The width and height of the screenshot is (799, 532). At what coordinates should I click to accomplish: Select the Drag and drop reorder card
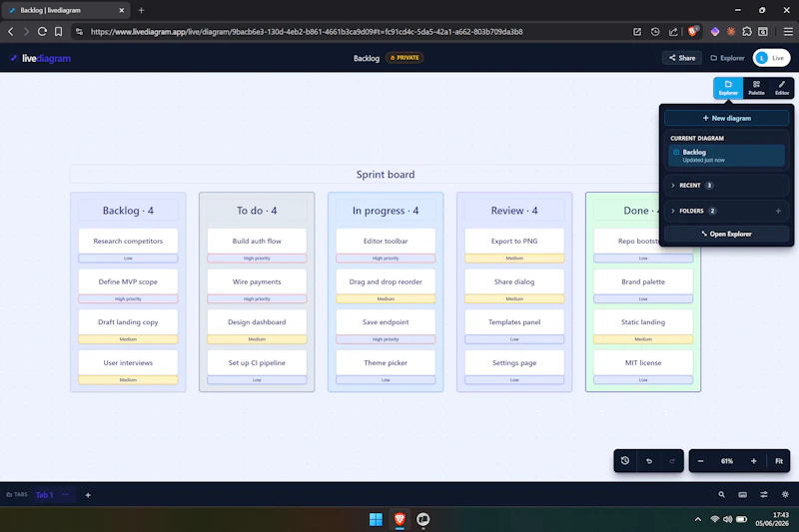386,281
